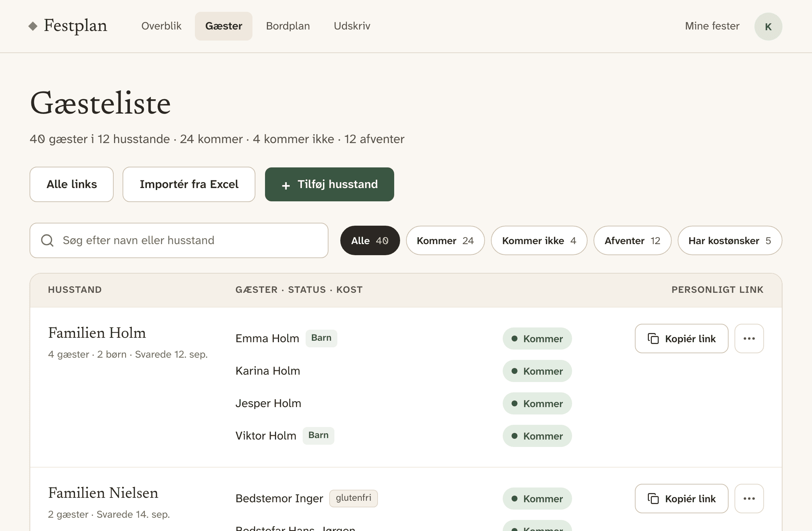This screenshot has width=812, height=531.
Task: Click copy icon in Familien Nielsen's link button
Action: [653, 499]
